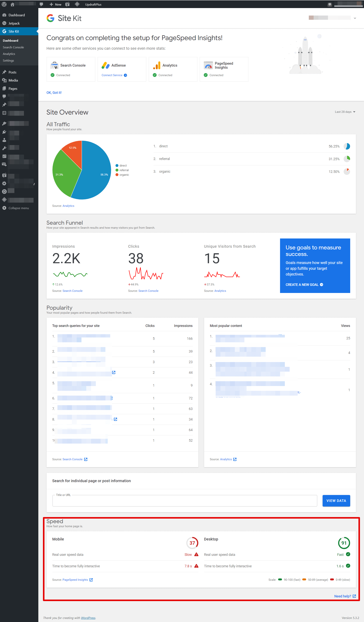Click the Views column header
Image resolution: width=364 pixels, height=622 pixels.
coord(346,326)
